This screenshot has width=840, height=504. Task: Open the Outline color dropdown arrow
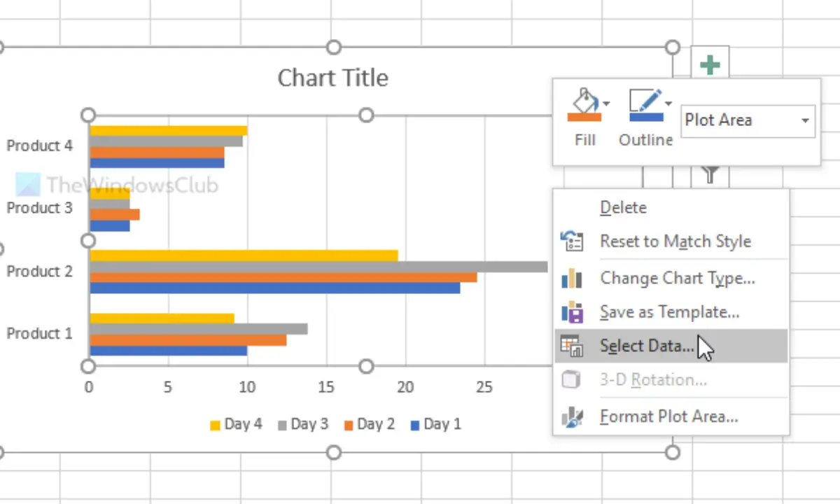coord(668,104)
